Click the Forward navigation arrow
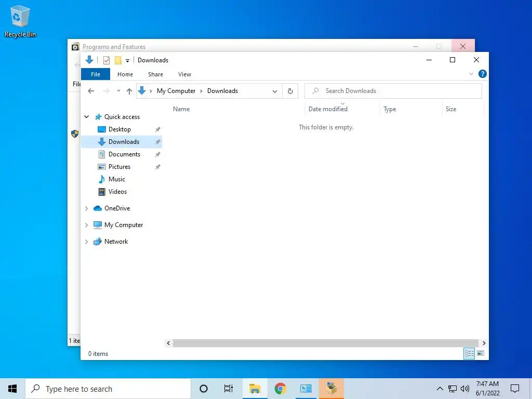 pyautogui.click(x=106, y=91)
